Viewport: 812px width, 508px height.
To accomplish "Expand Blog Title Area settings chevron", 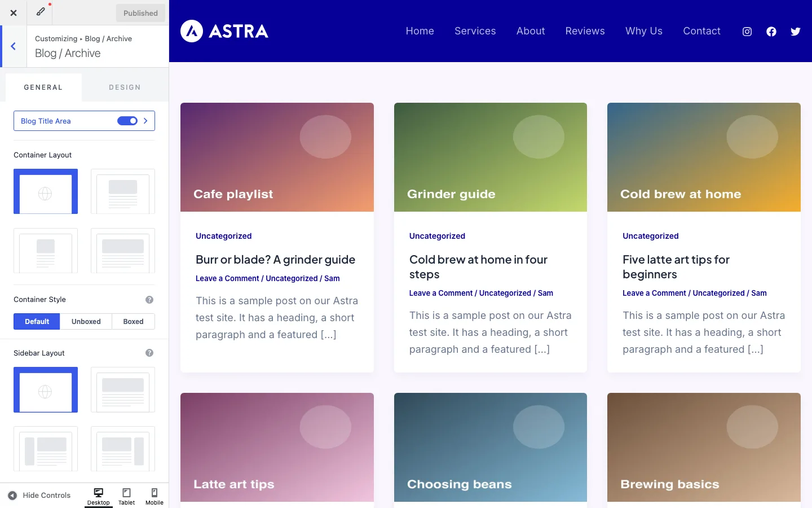I will (145, 121).
